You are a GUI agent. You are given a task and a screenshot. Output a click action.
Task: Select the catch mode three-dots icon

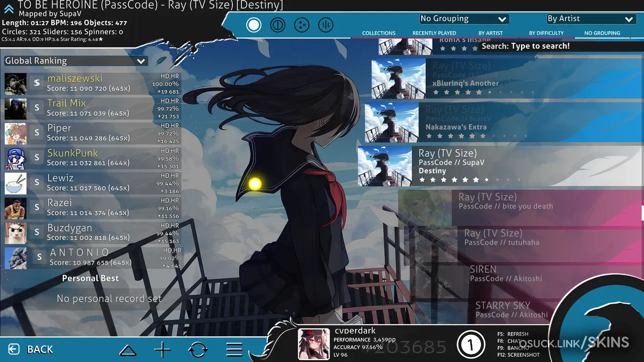pyautogui.click(x=301, y=24)
